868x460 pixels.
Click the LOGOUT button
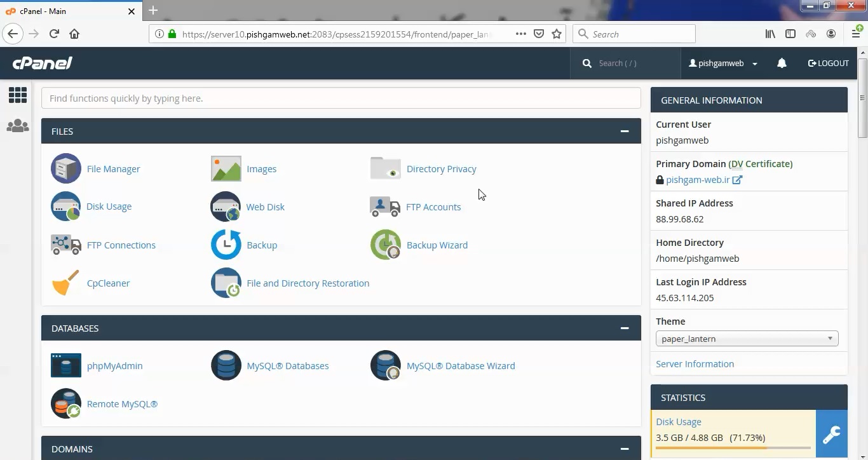(828, 63)
